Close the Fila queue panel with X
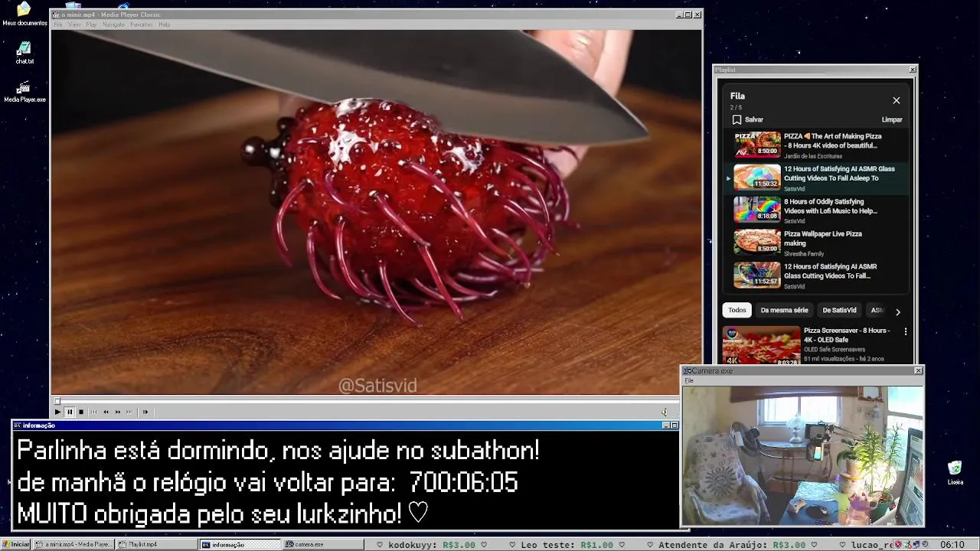 [897, 100]
